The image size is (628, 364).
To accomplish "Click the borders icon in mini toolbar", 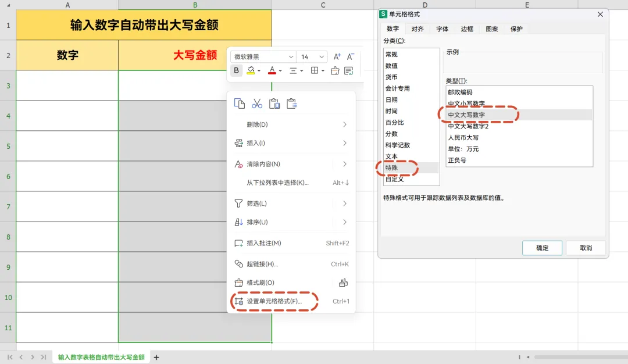I will pos(315,70).
